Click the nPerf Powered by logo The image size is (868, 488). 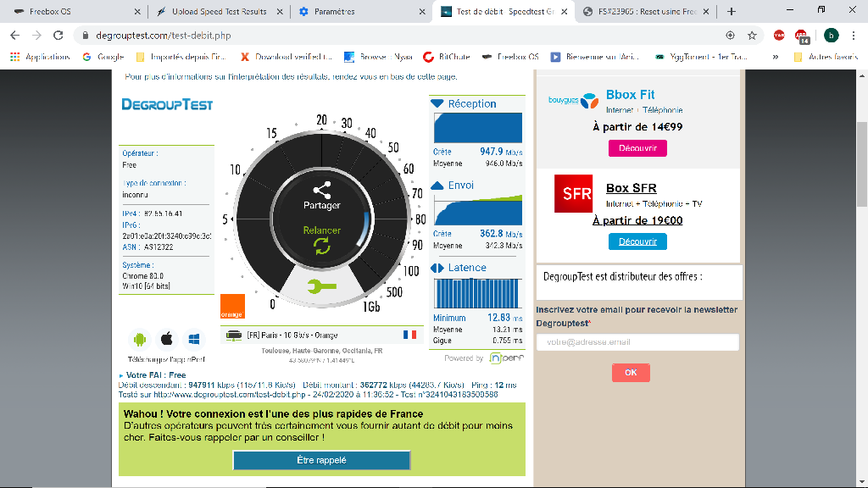tap(506, 358)
